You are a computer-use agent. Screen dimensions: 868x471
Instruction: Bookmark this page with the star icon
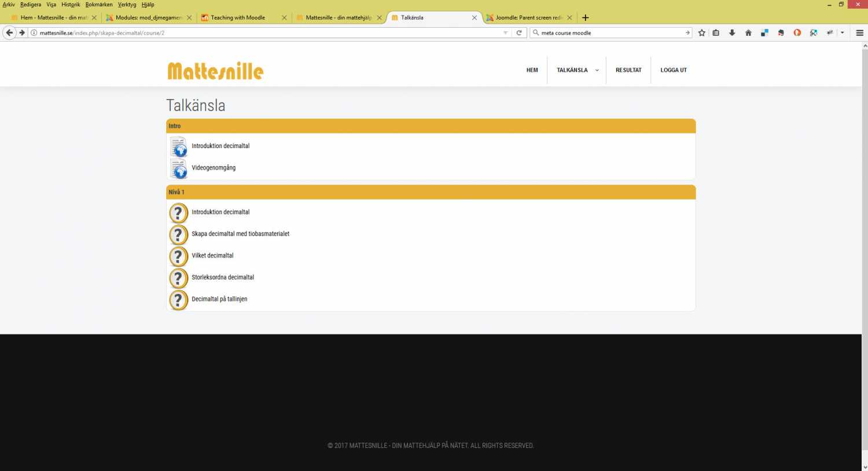[x=702, y=33]
